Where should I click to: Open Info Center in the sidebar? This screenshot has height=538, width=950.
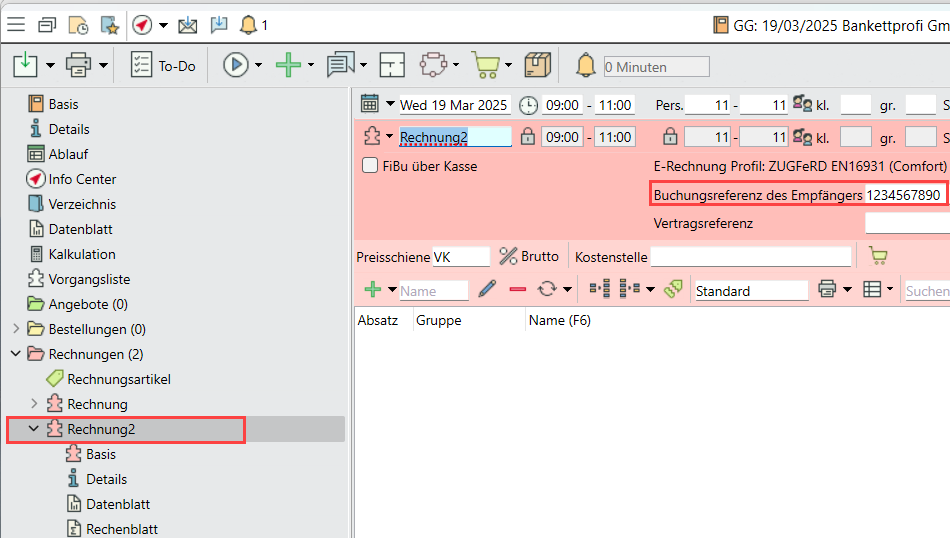pos(82,179)
